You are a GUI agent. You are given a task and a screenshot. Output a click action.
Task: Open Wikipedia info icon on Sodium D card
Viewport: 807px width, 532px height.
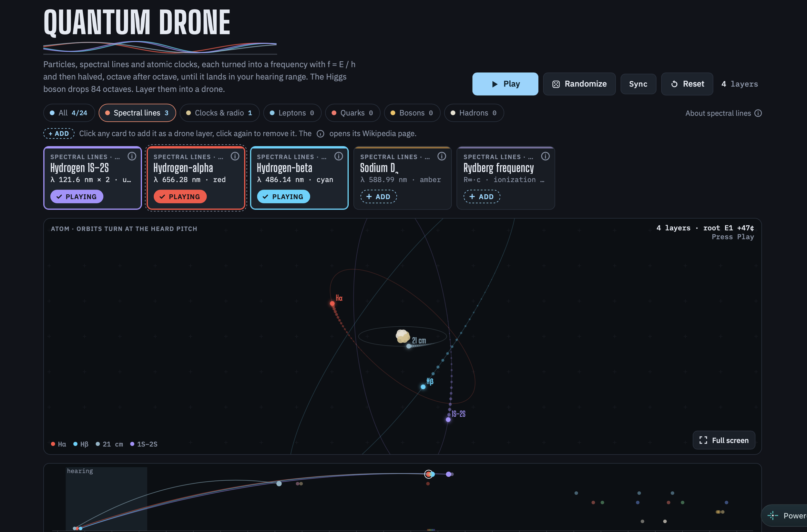(442, 156)
